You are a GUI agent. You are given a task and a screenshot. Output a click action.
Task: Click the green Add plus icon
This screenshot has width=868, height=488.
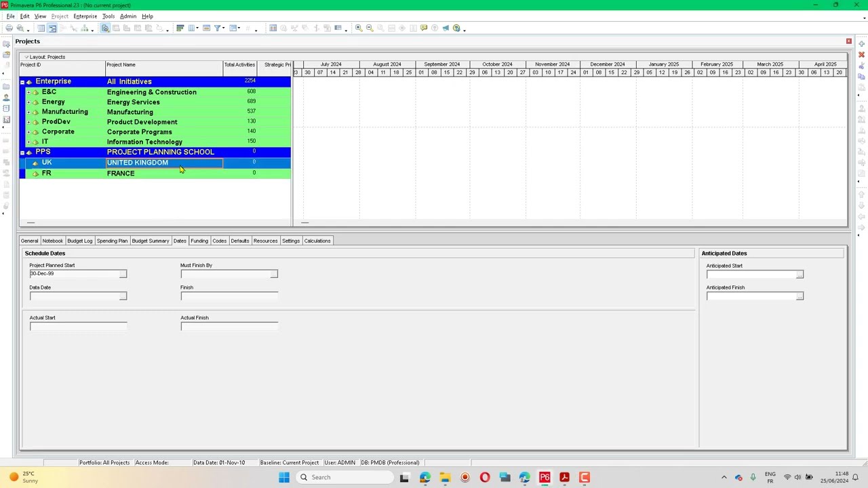point(861,44)
